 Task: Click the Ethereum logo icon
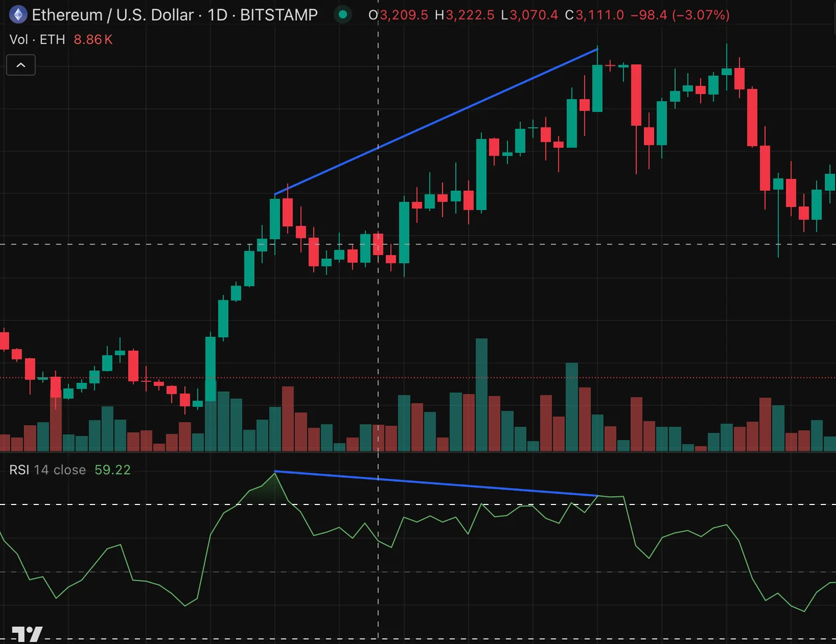pos(18,14)
